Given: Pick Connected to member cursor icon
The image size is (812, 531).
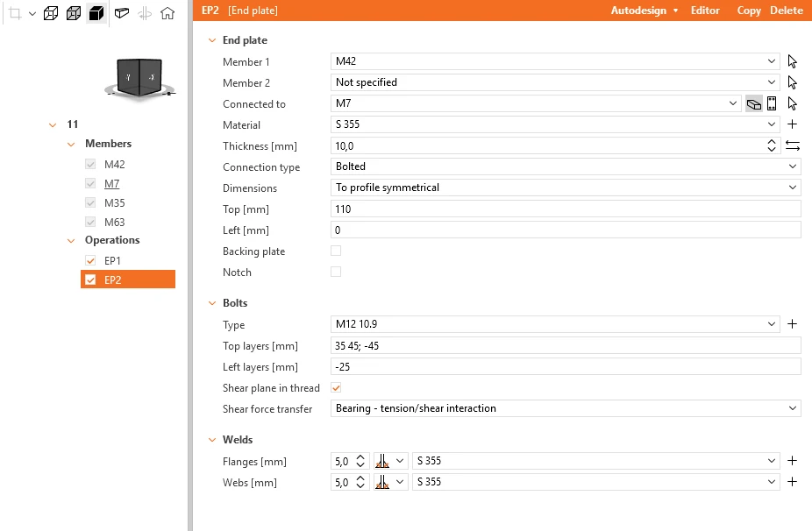Looking at the screenshot, I should (x=793, y=103).
